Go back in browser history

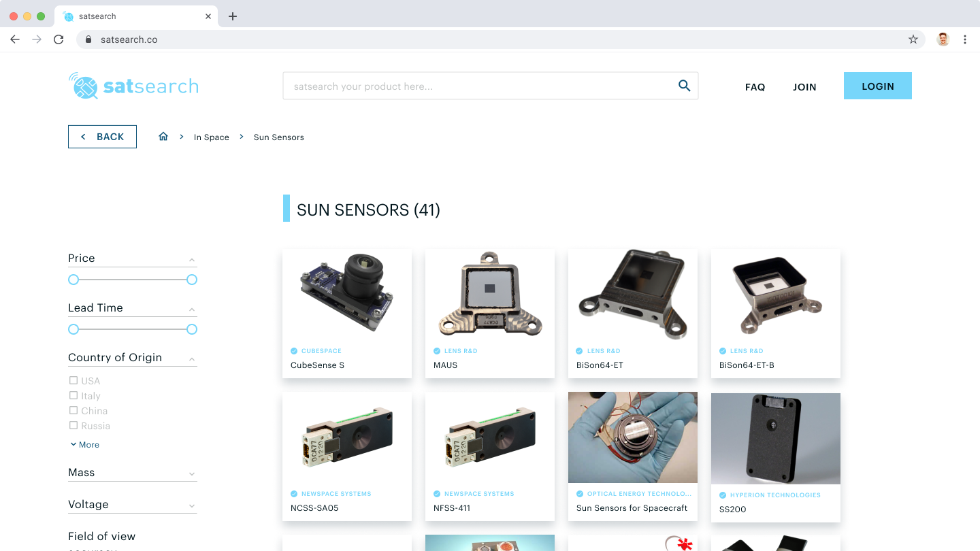coord(15,39)
